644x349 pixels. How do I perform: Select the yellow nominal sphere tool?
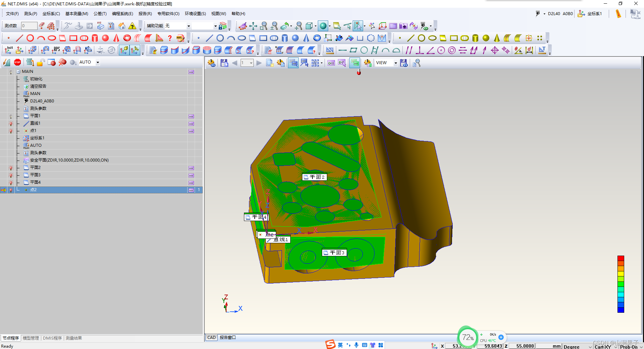point(486,38)
